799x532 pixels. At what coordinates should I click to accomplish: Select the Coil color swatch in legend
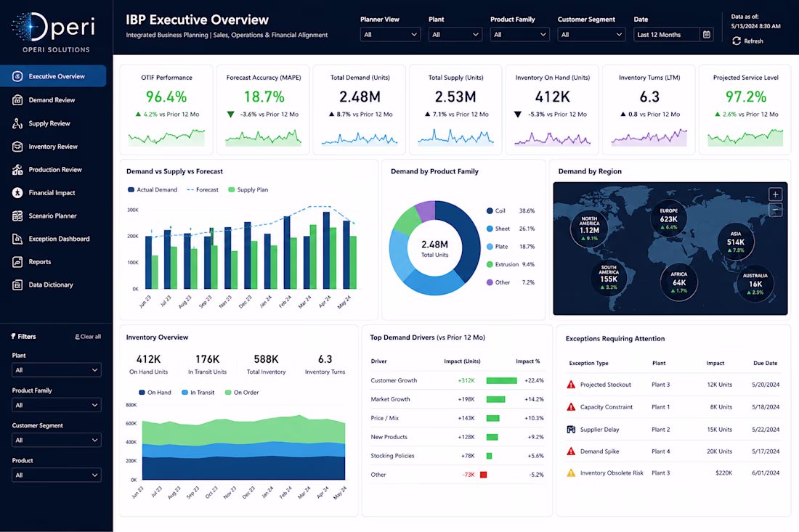490,210
